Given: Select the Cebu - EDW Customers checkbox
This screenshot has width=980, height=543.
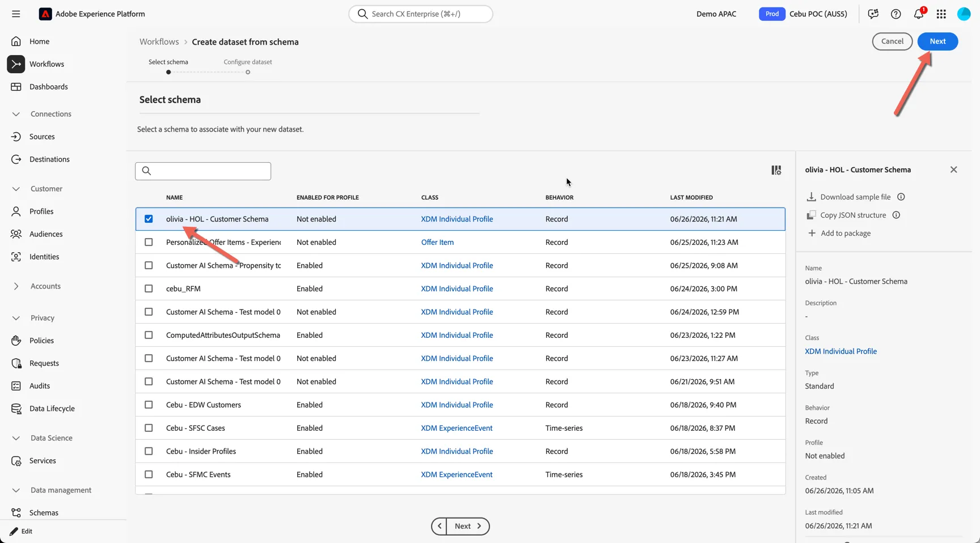Looking at the screenshot, I should 149,405.
